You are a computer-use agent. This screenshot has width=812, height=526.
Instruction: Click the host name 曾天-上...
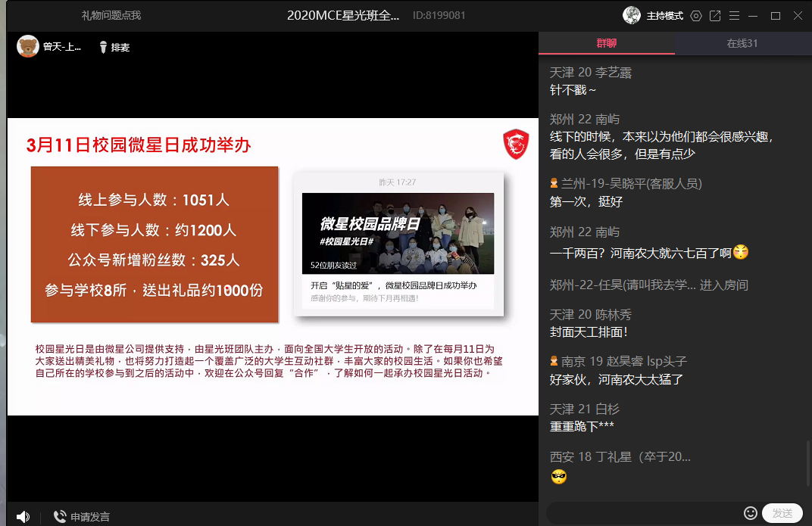(x=61, y=47)
